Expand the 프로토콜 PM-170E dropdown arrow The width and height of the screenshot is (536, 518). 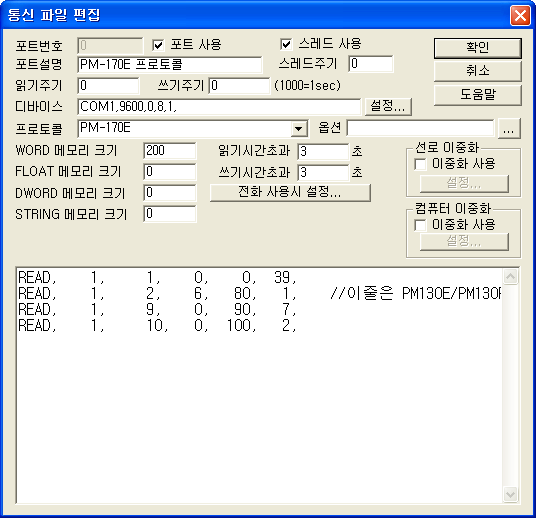click(x=298, y=129)
